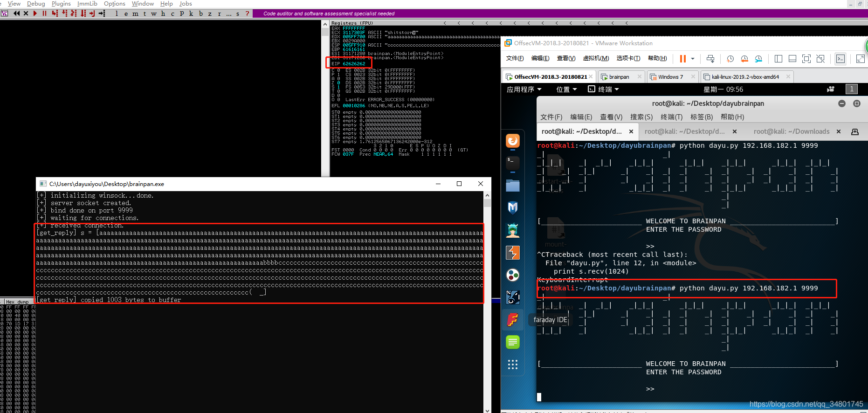
Task: Click the Go to address arrow icon
Action: tap(102, 14)
